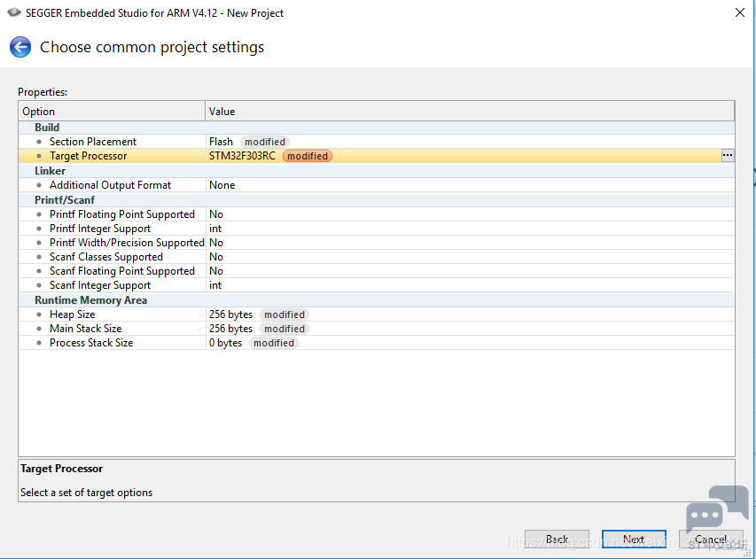Edit the Heap Size 256 bytes value
The height and width of the screenshot is (559, 756).
click(230, 314)
